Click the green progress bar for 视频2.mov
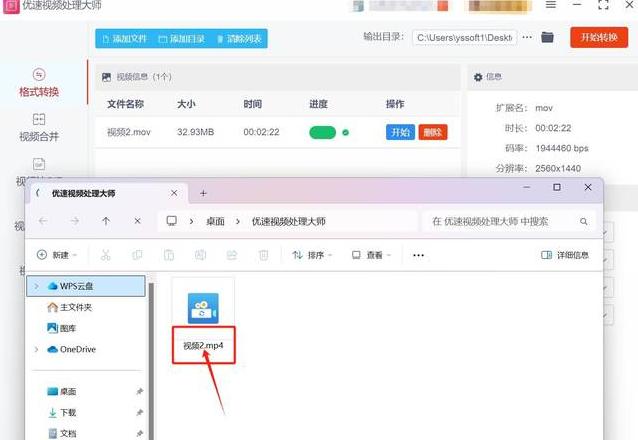Viewport: 638px width, 440px height. click(323, 132)
